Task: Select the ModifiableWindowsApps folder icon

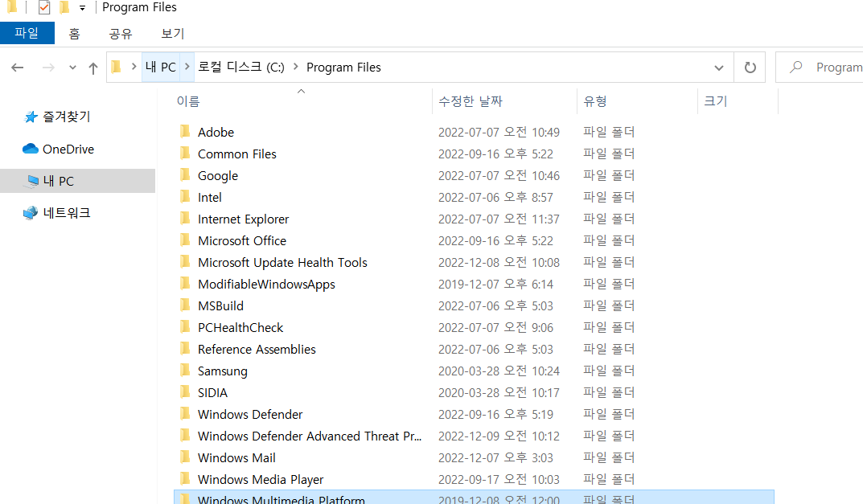Action: [186, 284]
